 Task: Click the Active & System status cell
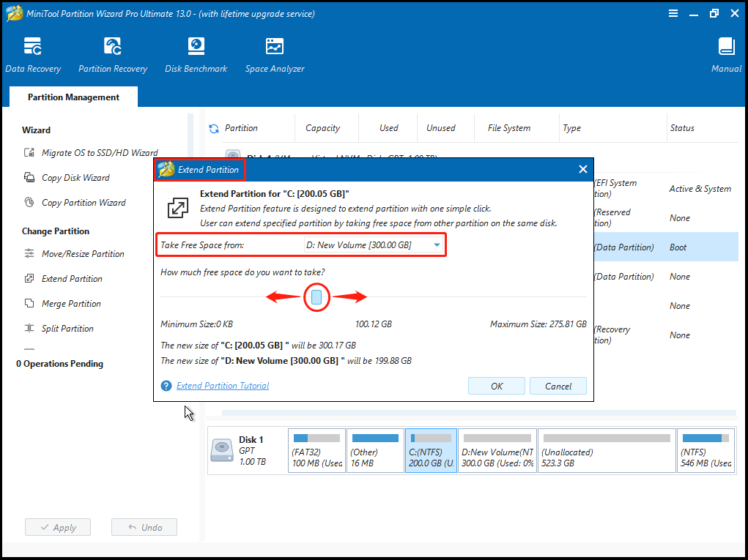tap(700, 189)
